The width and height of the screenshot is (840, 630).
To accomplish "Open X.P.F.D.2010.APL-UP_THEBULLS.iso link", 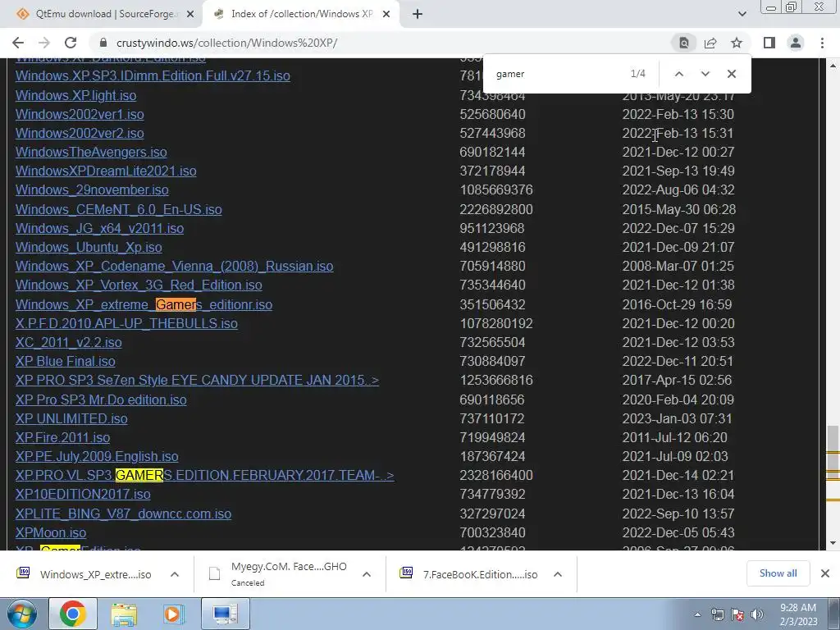I will pyautogui.click(x=126, y=323).
